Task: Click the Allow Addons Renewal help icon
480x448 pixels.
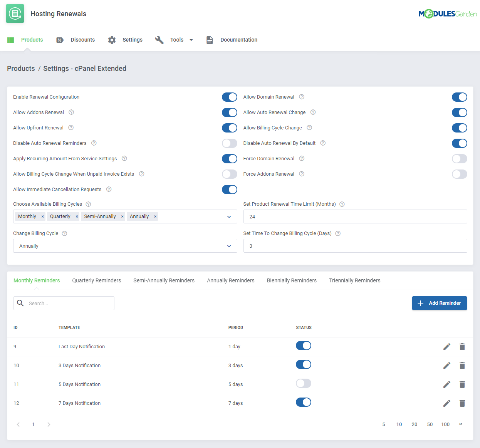Action: (x=71, y=112)
